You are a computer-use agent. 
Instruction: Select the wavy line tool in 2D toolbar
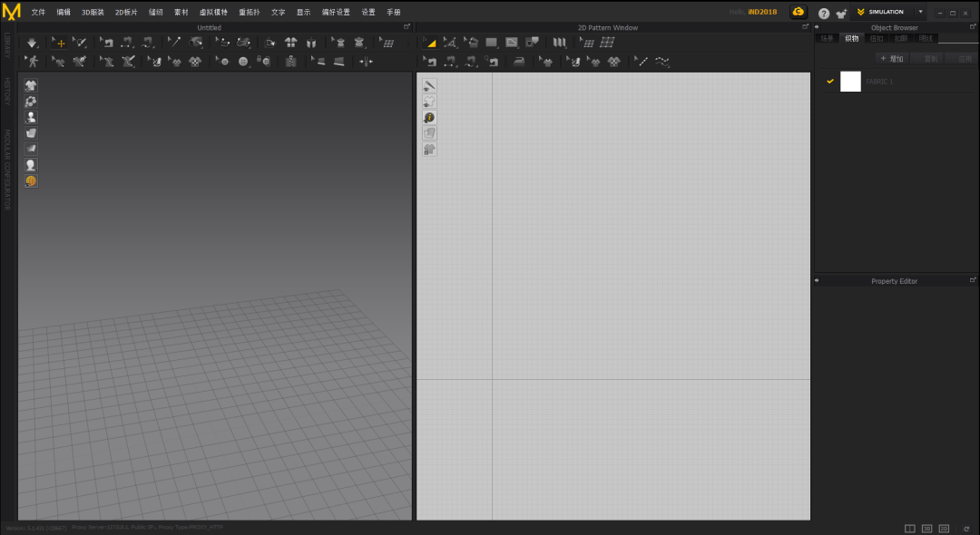661,61
